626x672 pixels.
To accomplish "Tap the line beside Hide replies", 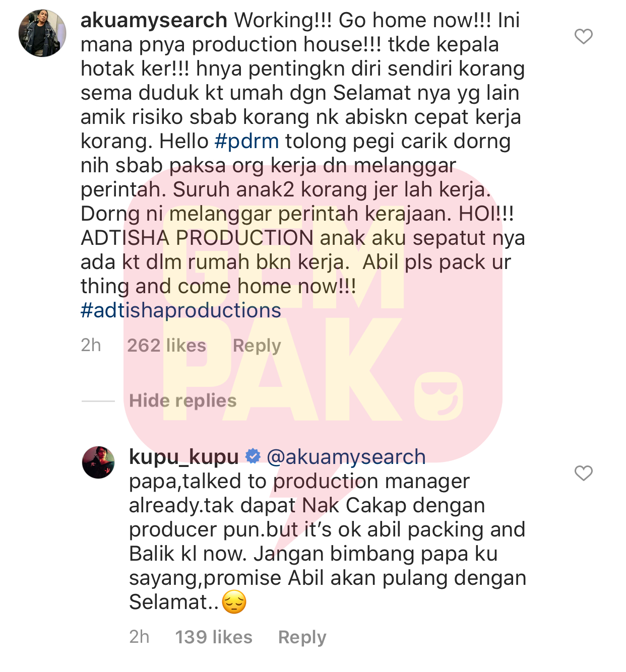I will (98, 401).
